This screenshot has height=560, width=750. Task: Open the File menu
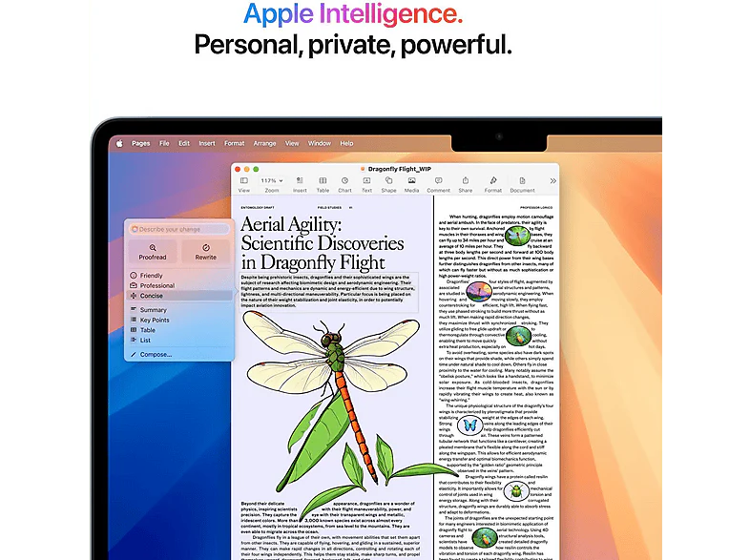click(x=164, y=143)
